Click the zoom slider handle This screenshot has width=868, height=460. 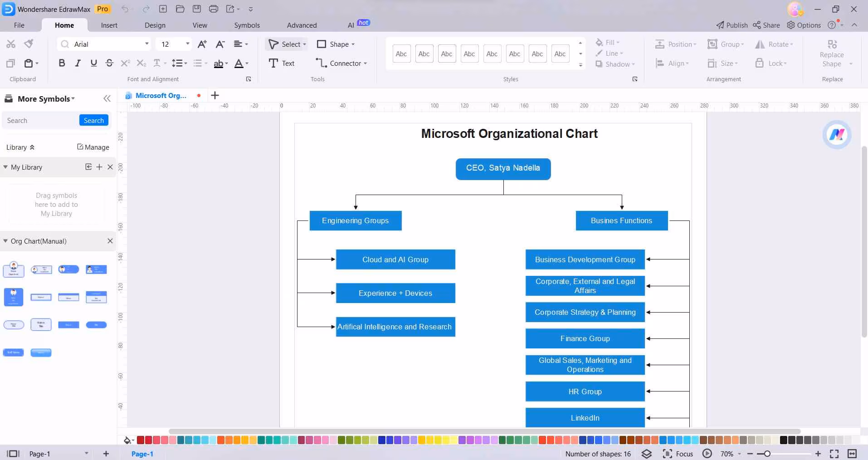[767, 454]
